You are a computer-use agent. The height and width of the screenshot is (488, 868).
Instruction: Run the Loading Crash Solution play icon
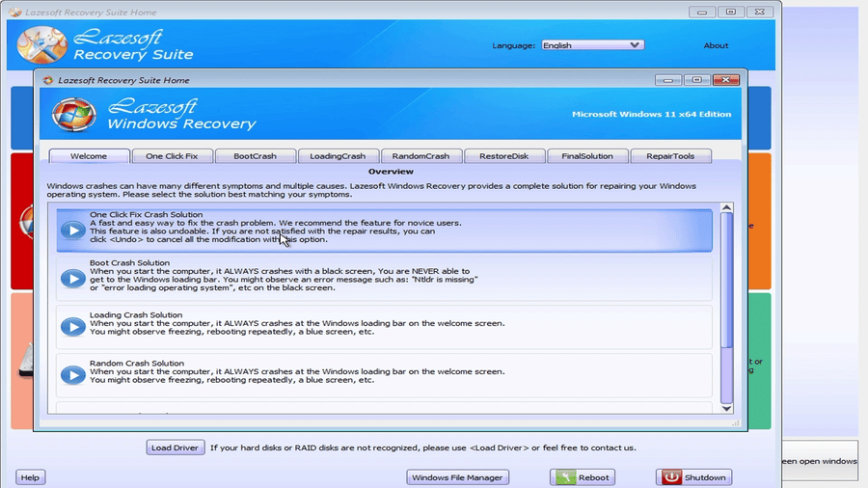[72, 326]
